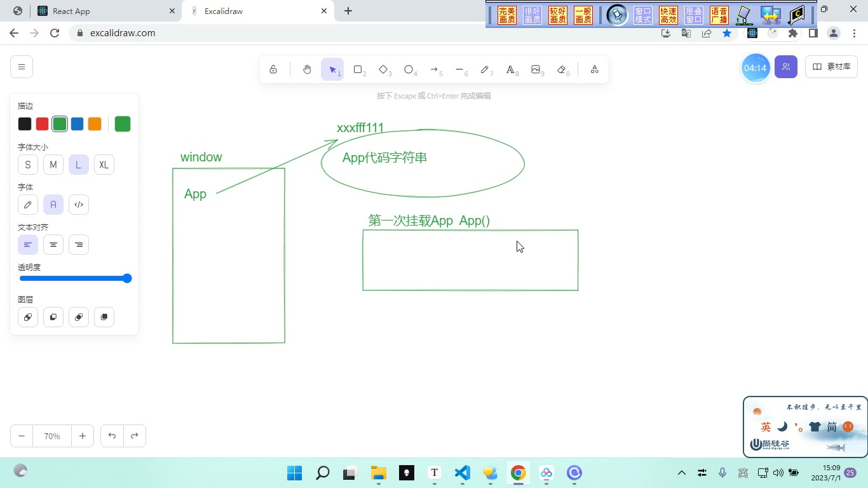Select the Line drawing tool
Viewport: 868px width, 488px height.
click(459, 69)
